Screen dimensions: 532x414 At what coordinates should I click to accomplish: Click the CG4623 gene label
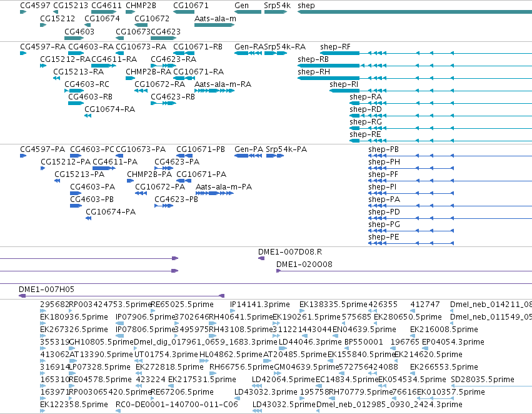166,31
